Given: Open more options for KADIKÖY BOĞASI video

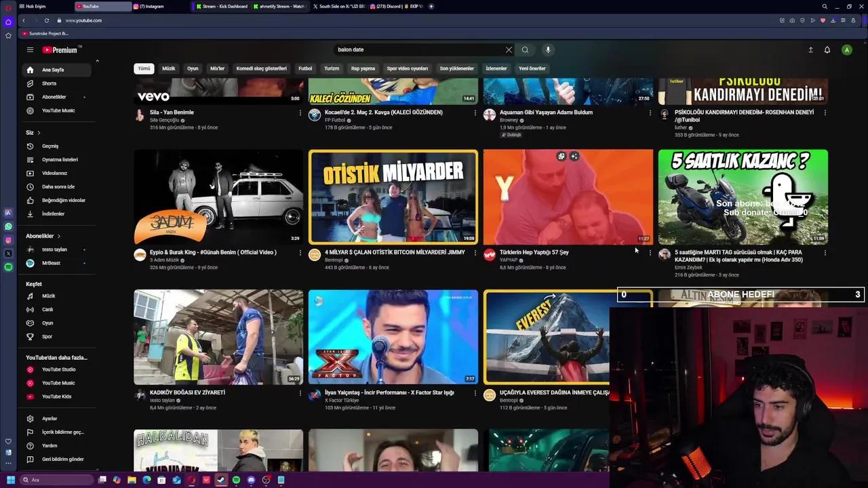Looking at the screenshot, I should click(x=300, y=393).
